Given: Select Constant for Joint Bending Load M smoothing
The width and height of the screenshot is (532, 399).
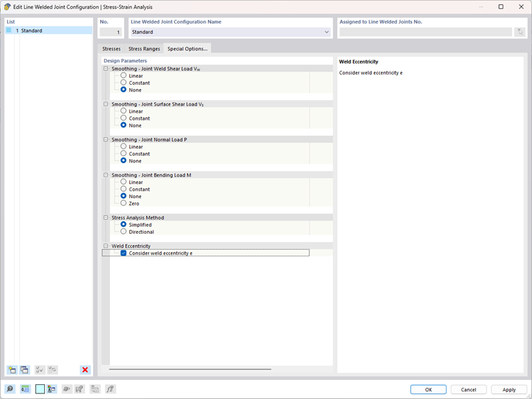Looking at the screenshot, I should 123,189.
